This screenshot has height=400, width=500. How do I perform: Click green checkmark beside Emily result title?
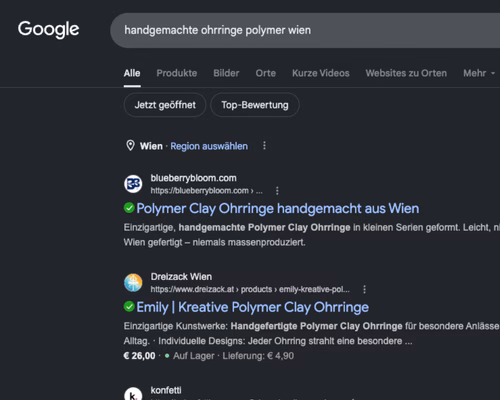[x=129, y=307]
